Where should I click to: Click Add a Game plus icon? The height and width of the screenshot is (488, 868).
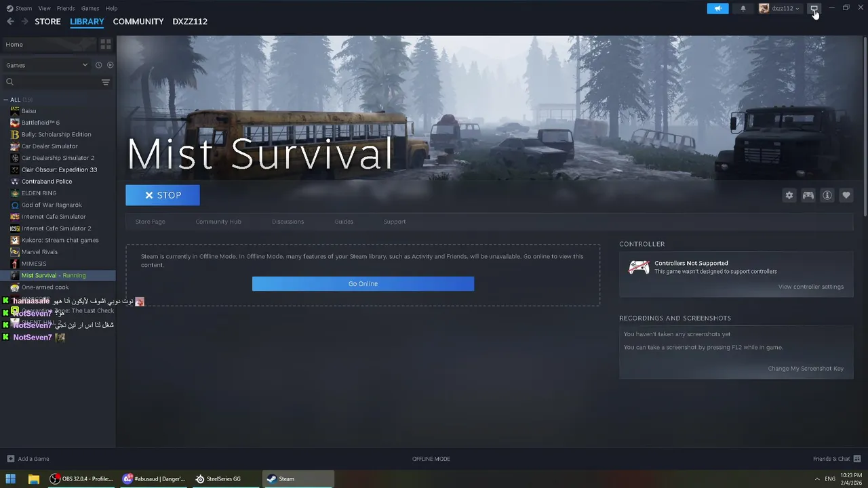(x=10, y=459)
